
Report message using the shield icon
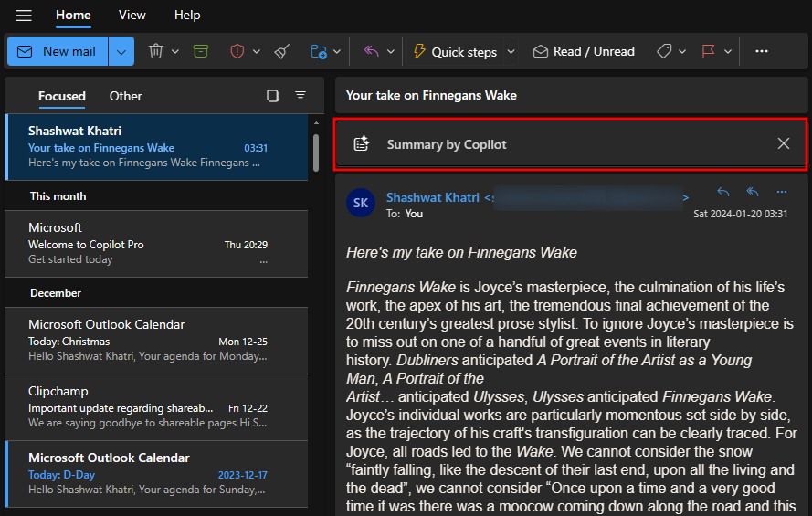237,51
